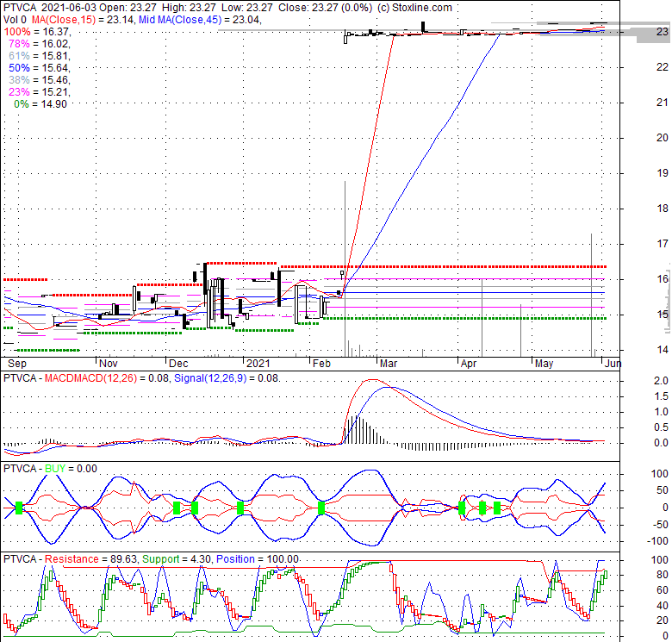Screen dimensions: 672x642
Task: Click the tall volume spike in late May
Action: [591, 295]
